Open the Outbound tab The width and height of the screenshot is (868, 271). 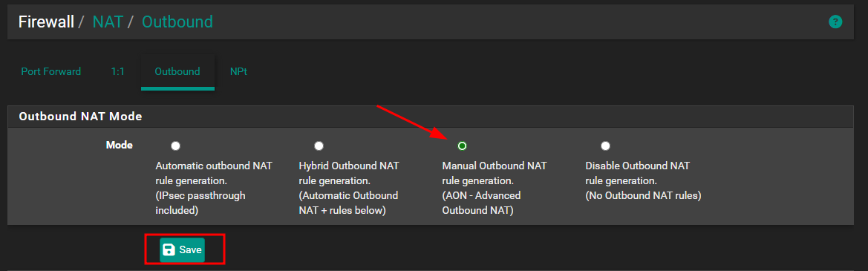pyautogui.click(x=177, y=72)
